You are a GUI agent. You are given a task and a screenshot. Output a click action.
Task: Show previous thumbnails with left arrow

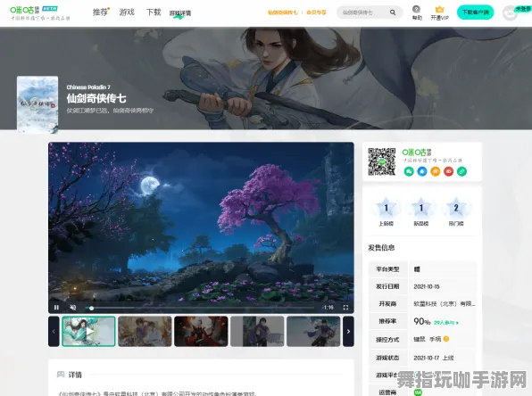pos(54,331)
